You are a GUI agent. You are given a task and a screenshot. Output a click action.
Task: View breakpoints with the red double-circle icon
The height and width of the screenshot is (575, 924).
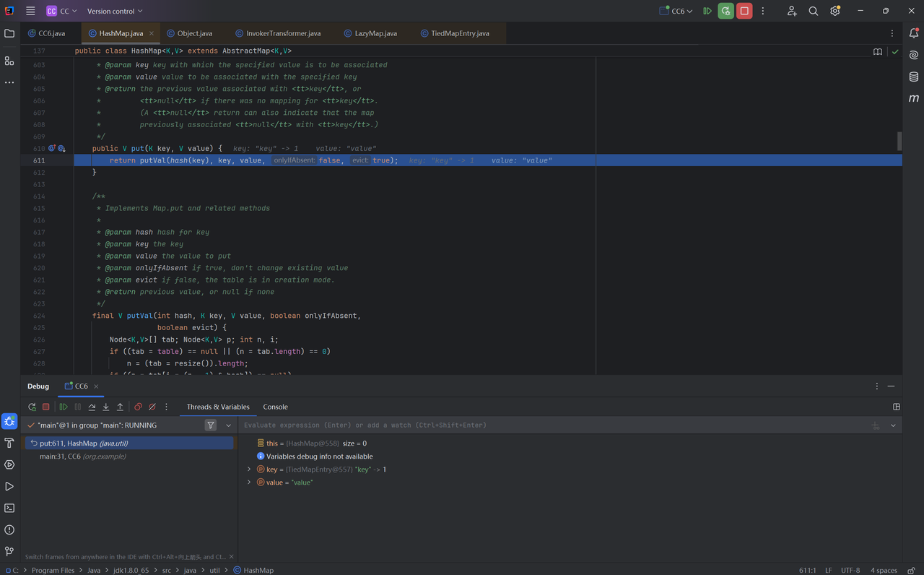point(138,407)
